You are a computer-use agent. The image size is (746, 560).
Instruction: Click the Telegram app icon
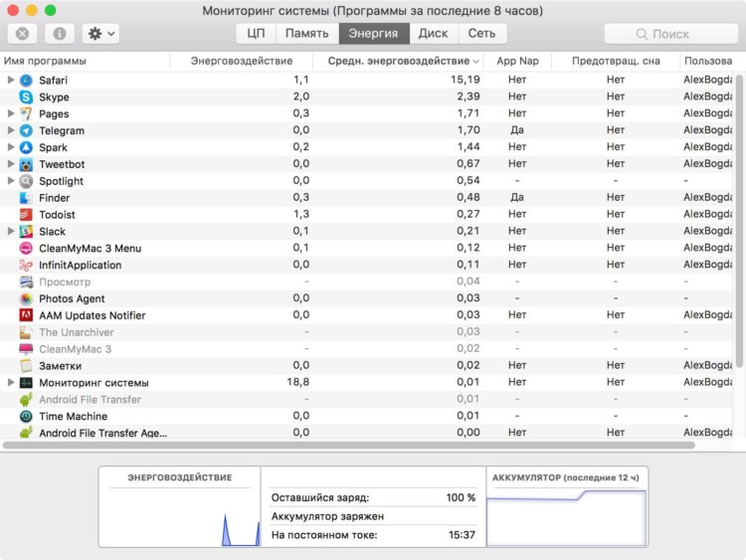(26, 130)
